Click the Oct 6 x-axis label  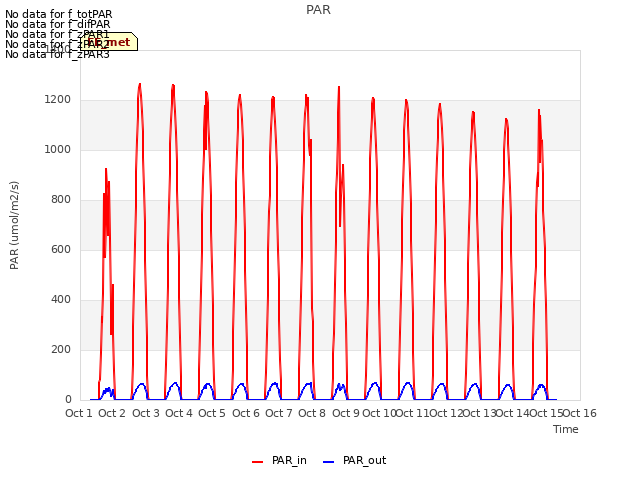(246, 413)
